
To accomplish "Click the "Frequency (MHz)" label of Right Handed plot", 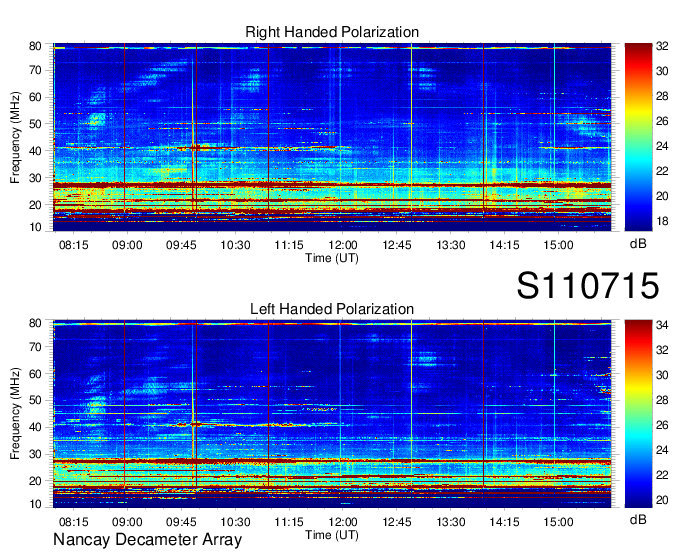I will tap(15, 137).
